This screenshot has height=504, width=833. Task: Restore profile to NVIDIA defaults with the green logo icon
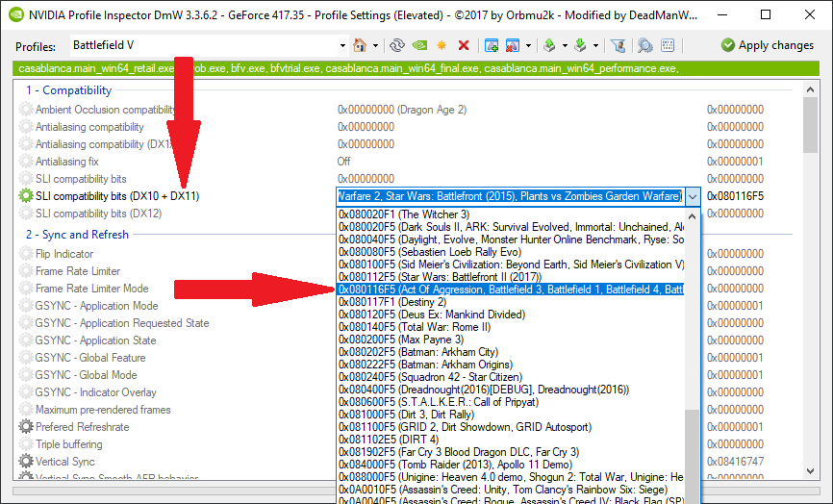click(419, 45)
